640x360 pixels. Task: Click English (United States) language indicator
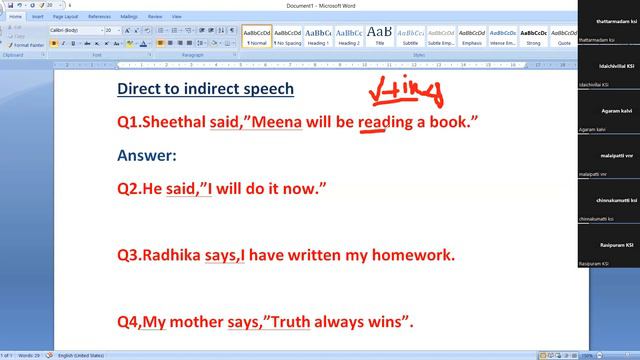[x=81, y=356]
